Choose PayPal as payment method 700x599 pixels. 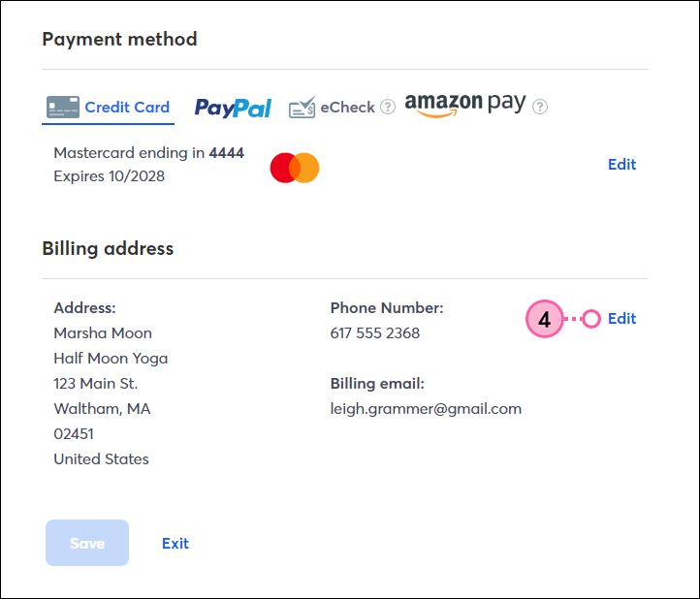coord(233,108)
